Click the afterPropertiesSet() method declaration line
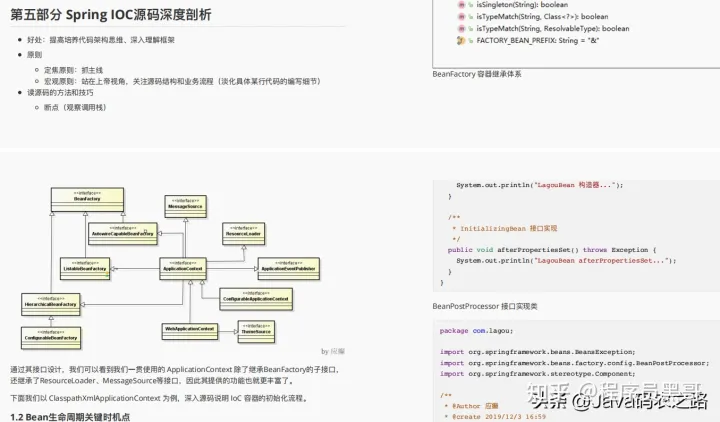Image resolution: width=720 pixels, height=422 pixels. click(552, 250)
